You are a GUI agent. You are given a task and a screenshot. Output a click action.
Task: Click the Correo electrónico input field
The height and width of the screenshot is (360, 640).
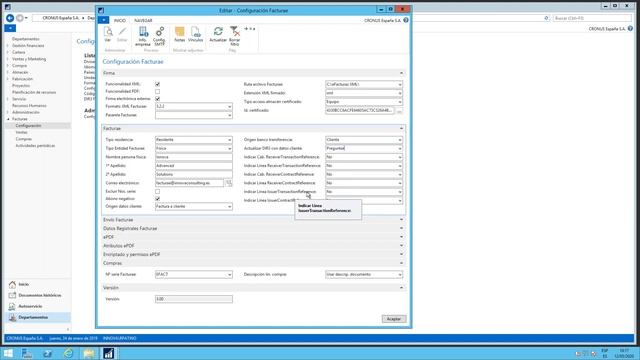[x=189, y=183]
